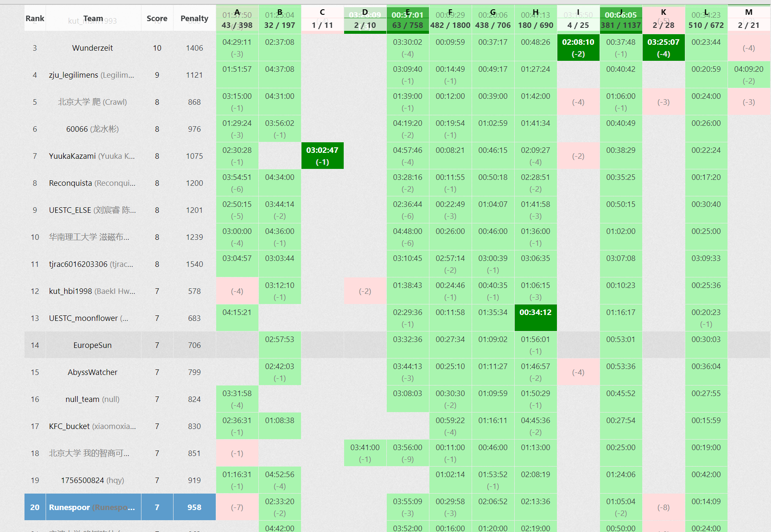This screenshot has height=532, width=771.
Task: Click kut_hbi1998's failed (-2) problem D cell
Action: pyautogui.click(x=365, y=291)
